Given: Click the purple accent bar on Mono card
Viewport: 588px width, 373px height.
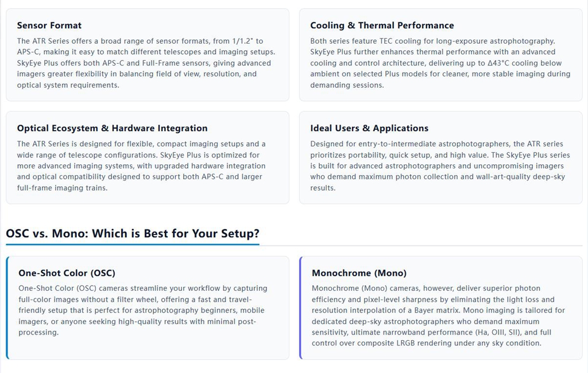Looking at the screenshot, I should pos(300,307).
